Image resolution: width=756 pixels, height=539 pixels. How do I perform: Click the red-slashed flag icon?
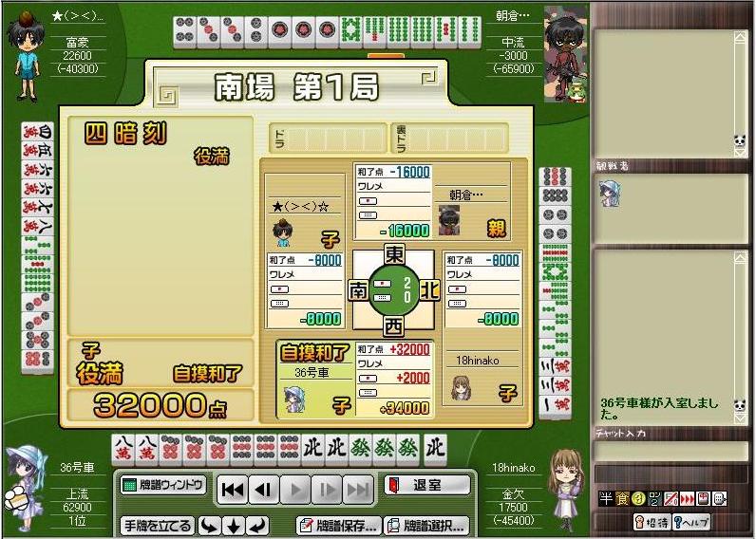tap(671, 498)
